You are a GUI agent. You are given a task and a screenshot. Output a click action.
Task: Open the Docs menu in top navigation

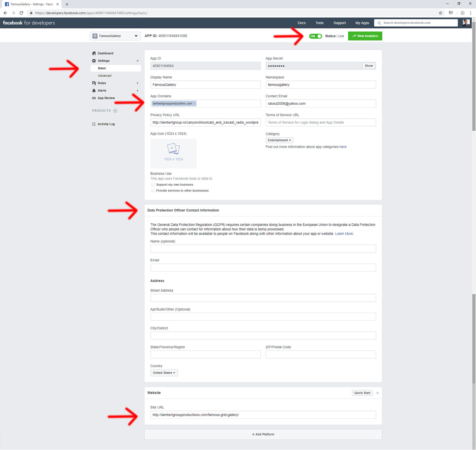(x=301, y=23)
